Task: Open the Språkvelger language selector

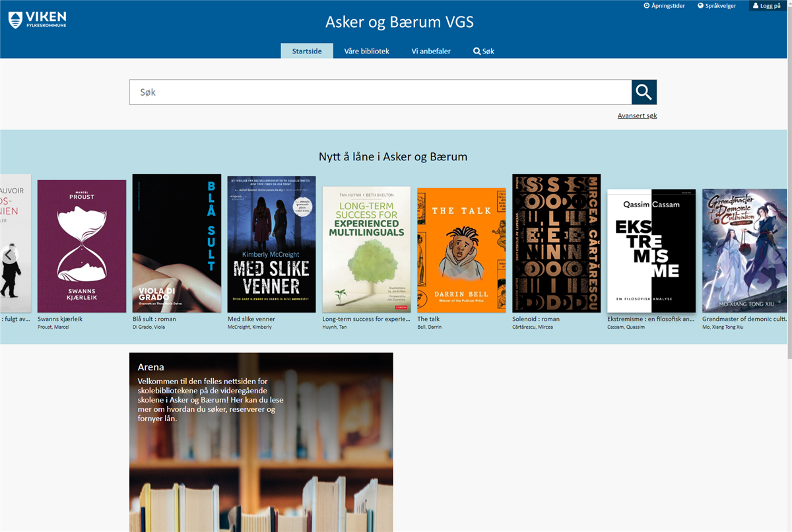Action: click(x=716, y=6)
